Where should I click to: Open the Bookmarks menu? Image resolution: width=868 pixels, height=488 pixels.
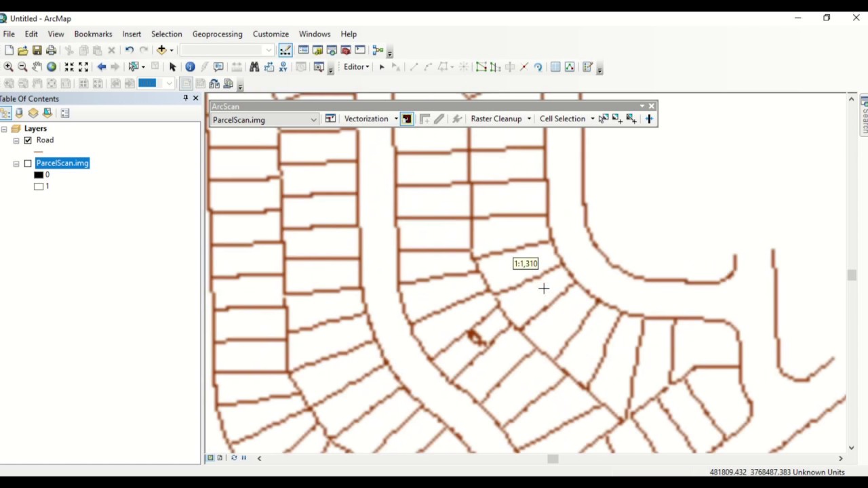click(x=93, y=34)
